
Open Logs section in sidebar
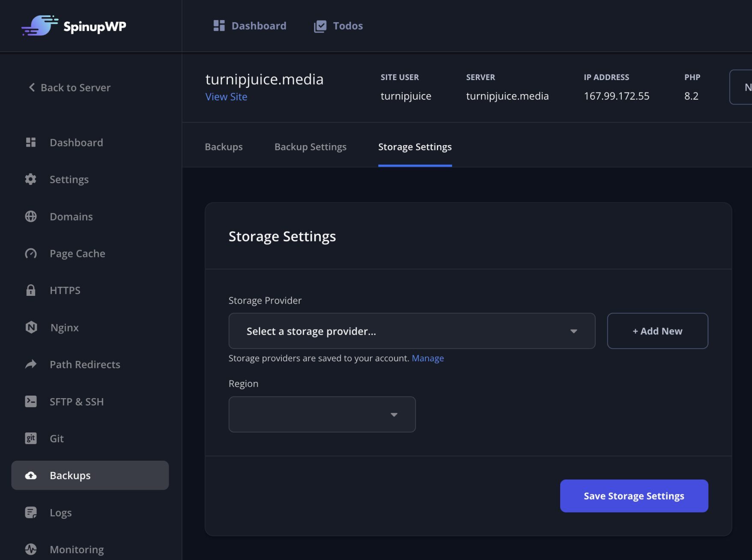[x=90, y=512]
